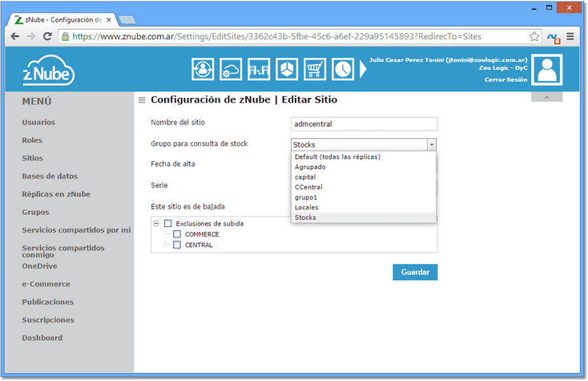Check the Exclusiones de subida checkbox
Image resolution: width=588 pixels, height=381 pixels.
(x=168, y=224)
